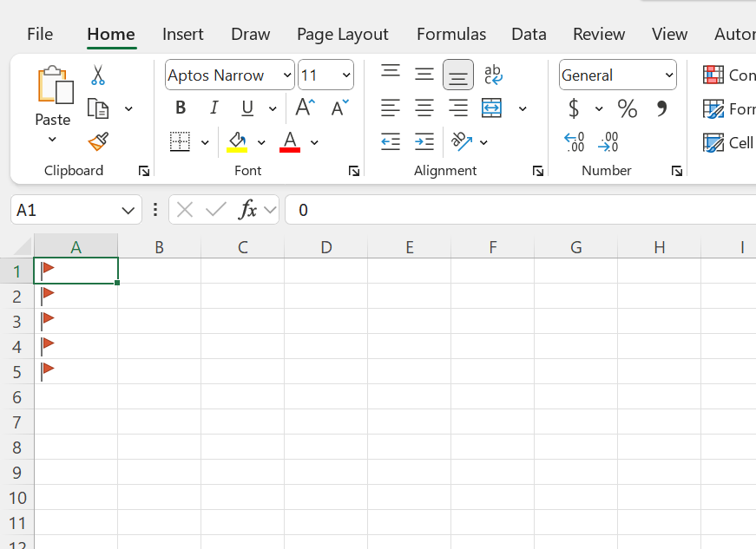Align text left
The image size is (756, 549).
point(391,108)
